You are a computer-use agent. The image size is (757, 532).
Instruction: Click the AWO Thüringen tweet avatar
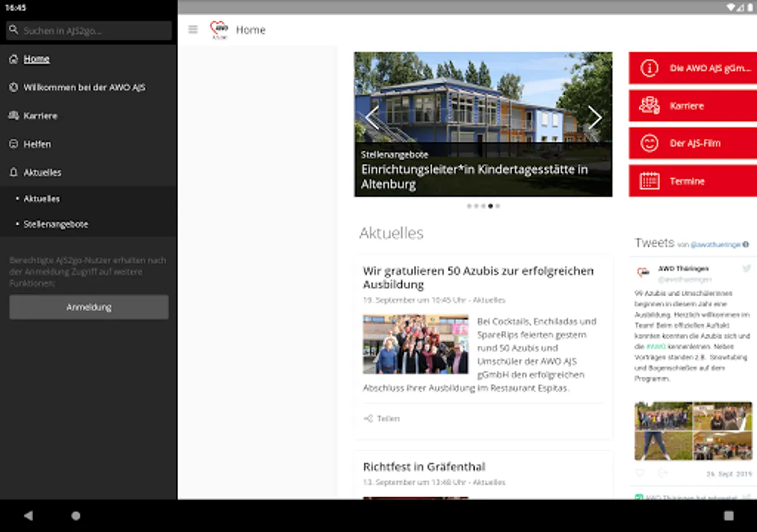point(643,273)
